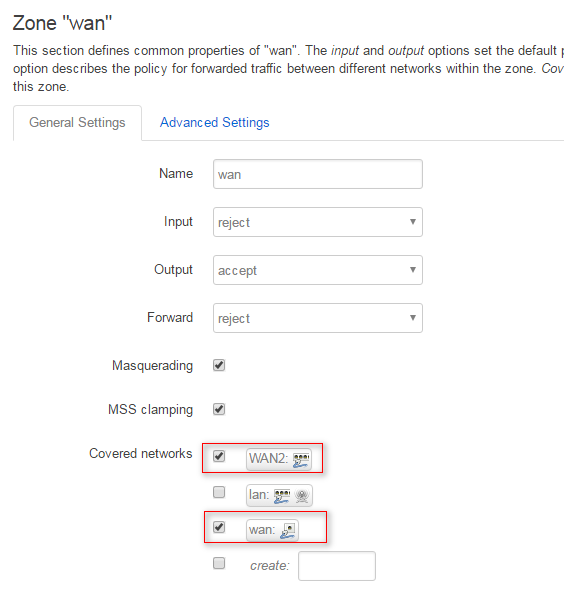Image resolution: width=564 pixels, height=592 pixels.
Task: Click the create network name field
Action: click(337, 566)
